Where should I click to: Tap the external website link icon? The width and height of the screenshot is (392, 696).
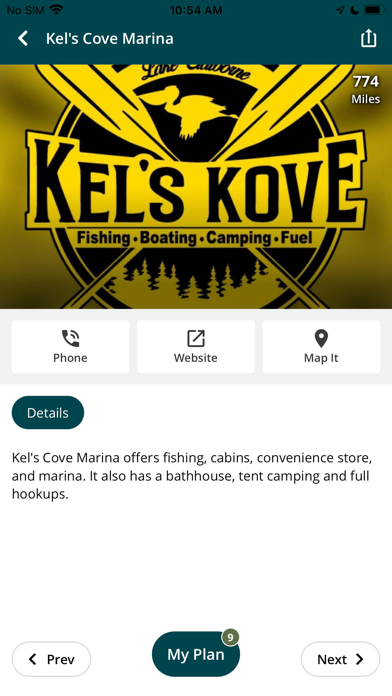click(196, 338)
